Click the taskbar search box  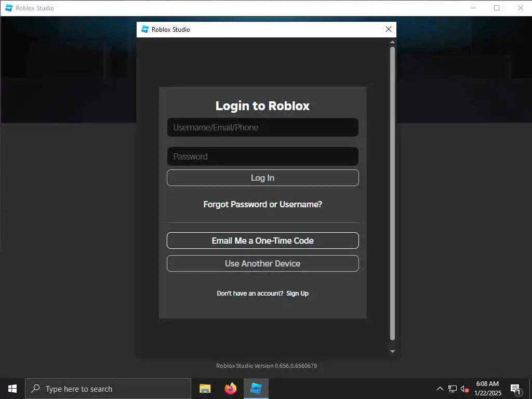[x=108, y=389]
